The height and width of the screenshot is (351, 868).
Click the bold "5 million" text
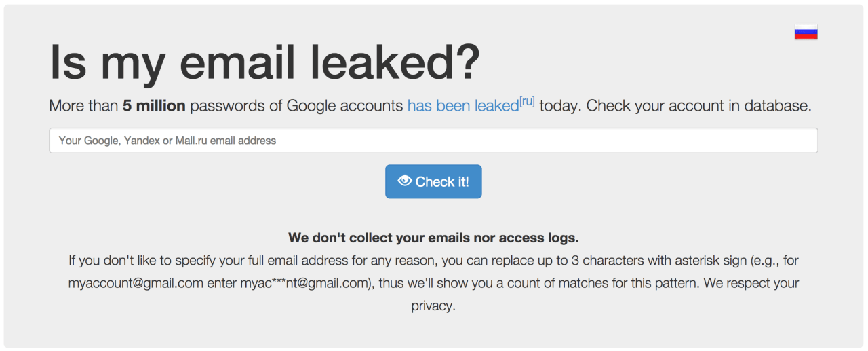tap(154, 106)
